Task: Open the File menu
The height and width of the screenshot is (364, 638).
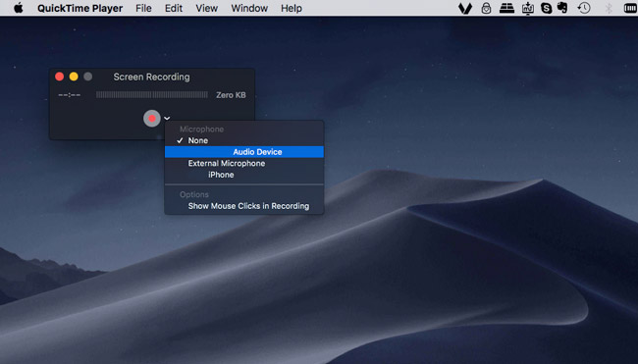Action: click(x=143, y=8)
